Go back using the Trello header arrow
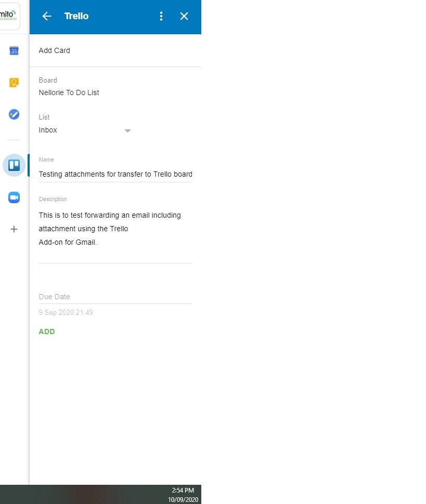This screenshot has width=426, height=504. [x=47, y=16]
